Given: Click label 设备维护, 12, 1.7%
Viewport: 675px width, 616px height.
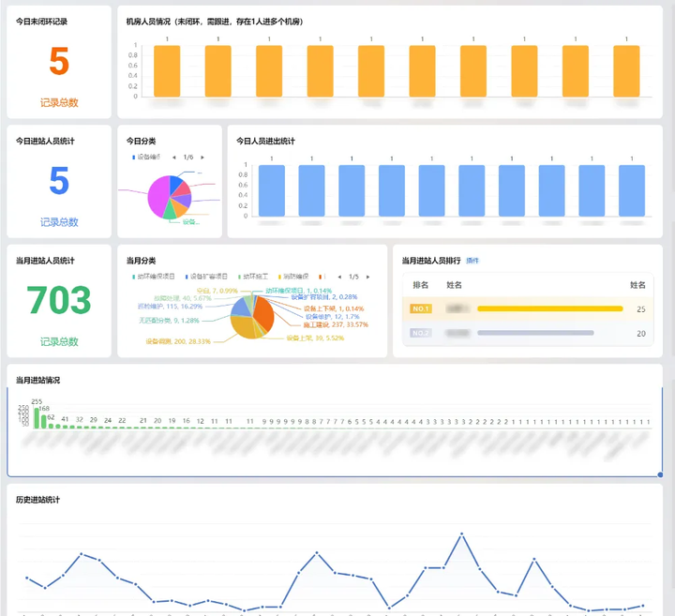Looking at the screenshot, I should pos(332,316).
